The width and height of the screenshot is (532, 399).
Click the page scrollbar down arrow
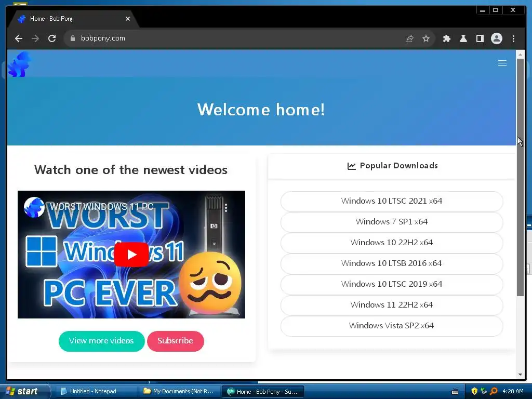(x=520, y=375)
